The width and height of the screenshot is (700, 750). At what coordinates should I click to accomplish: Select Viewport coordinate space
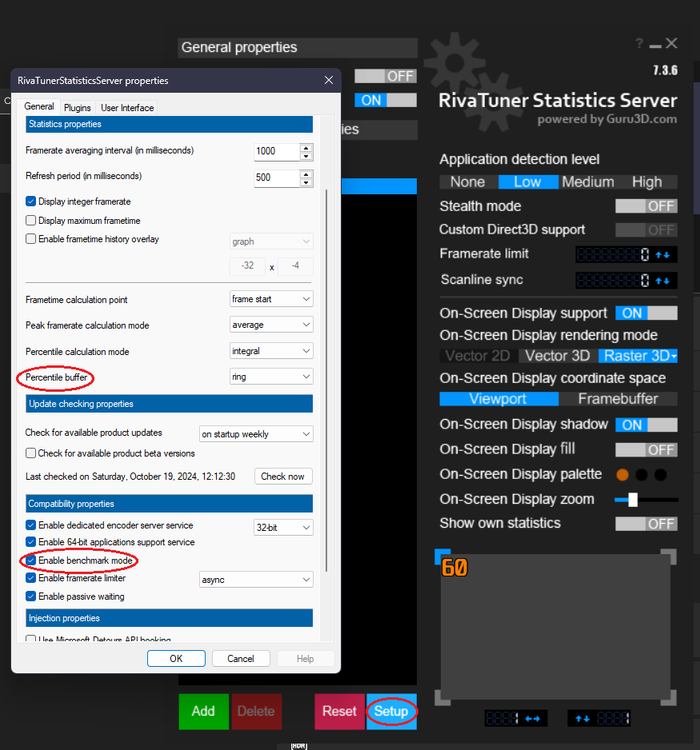tap(498, 399)
